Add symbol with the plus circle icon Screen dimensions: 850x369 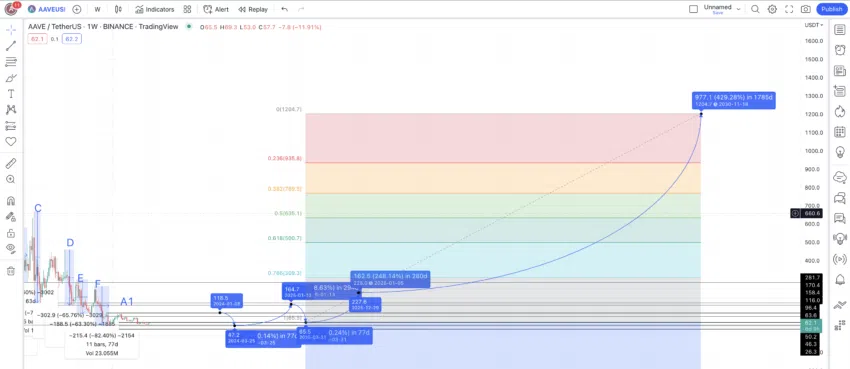(x=77, y=9)
